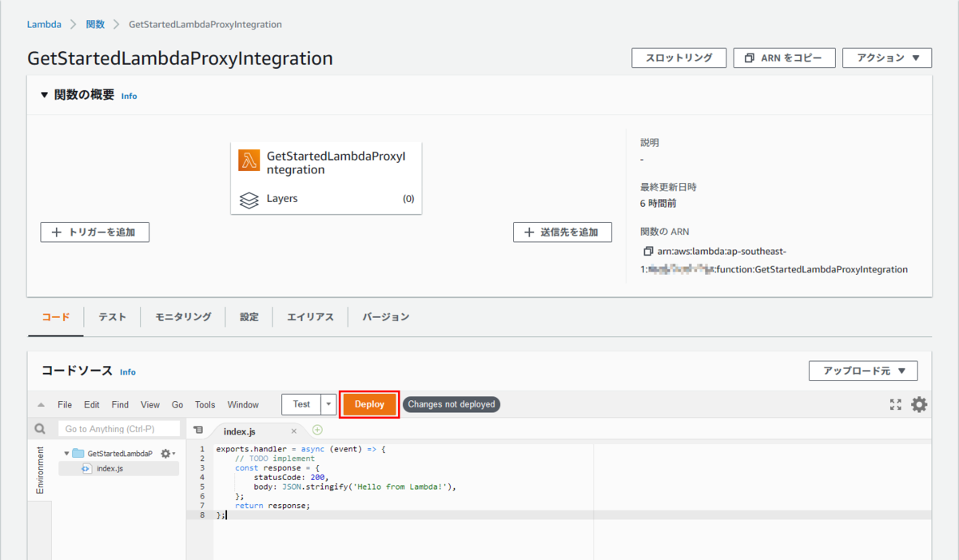Collapse editor menu bar with triangle icon
Image resolution: width=959 pixels, height=560 pixels.
point(41,405)
